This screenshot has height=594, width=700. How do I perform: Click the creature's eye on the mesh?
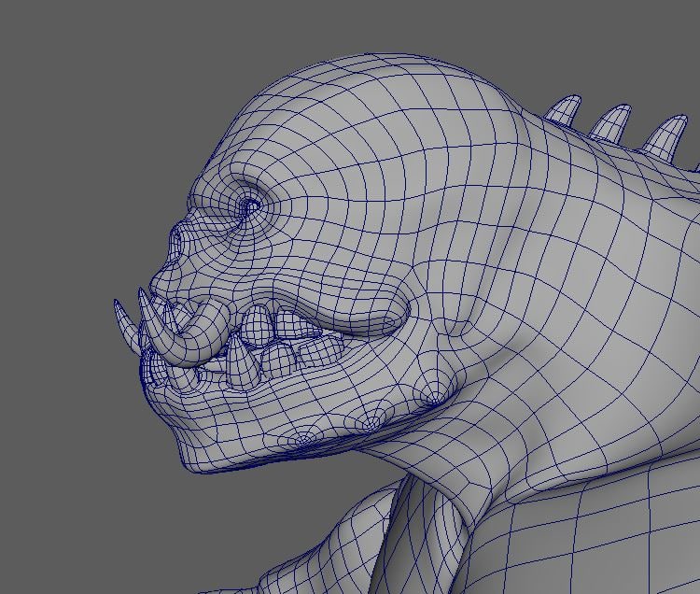(250, 205)
